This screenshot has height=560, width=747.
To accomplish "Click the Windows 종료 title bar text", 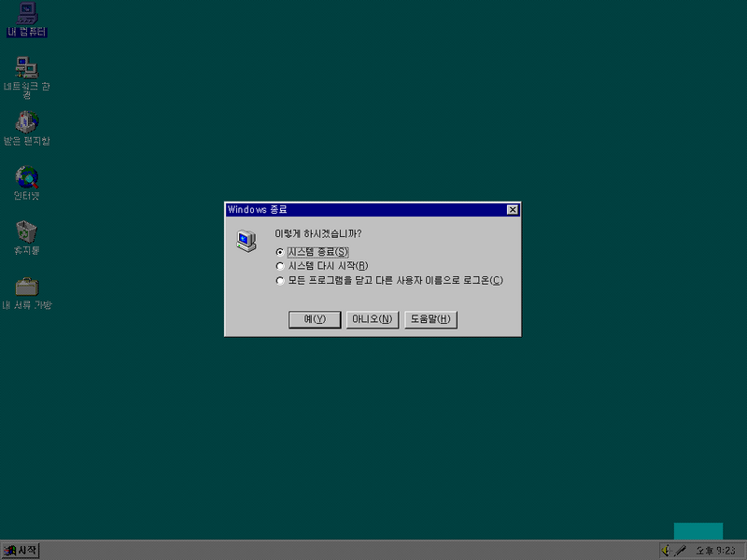I will click(258, 209).
